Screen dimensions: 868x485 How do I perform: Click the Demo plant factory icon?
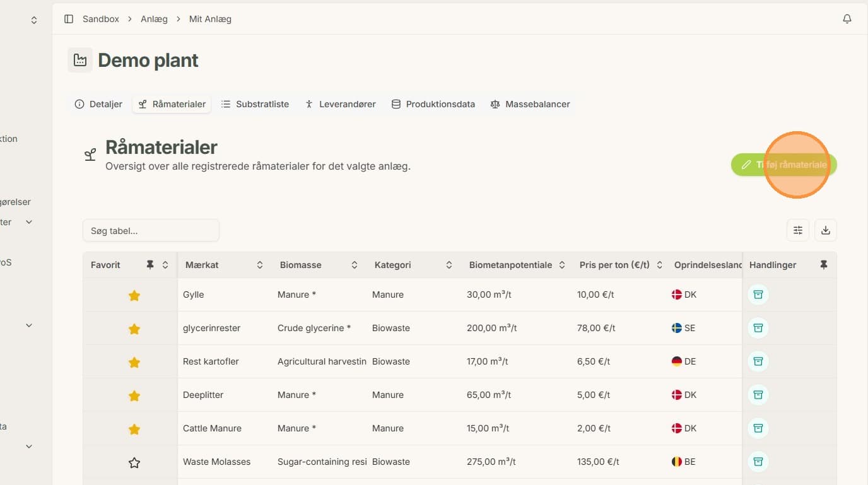click(x=80, y=60)
